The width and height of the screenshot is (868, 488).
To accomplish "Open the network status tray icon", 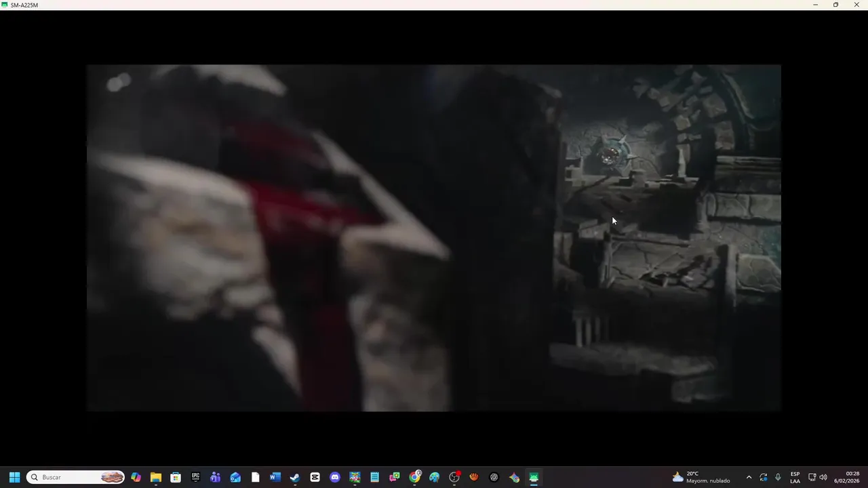I will [x=812, y=477].
